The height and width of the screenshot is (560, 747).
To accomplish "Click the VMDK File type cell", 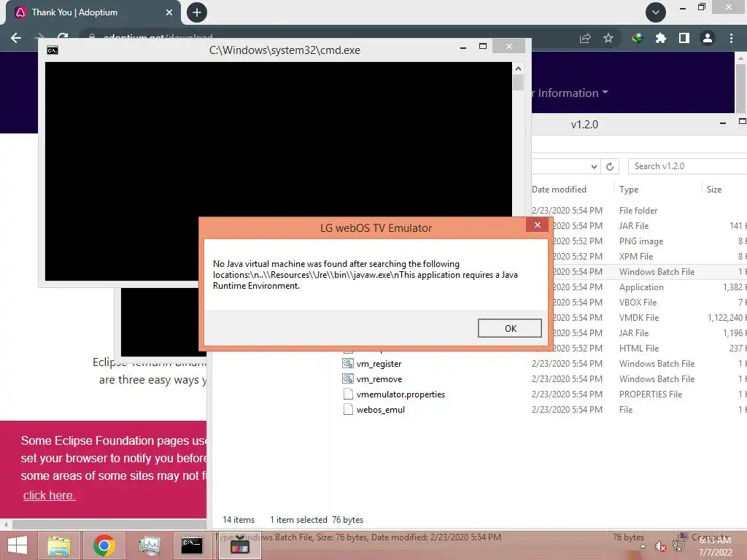I will tap(639, 318).
